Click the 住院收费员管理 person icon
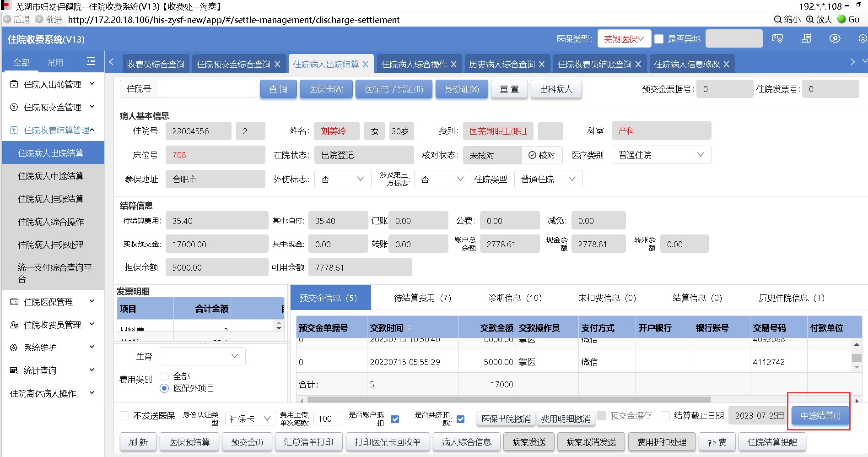This screenshot has height=457, width=868. click(14, 325)
